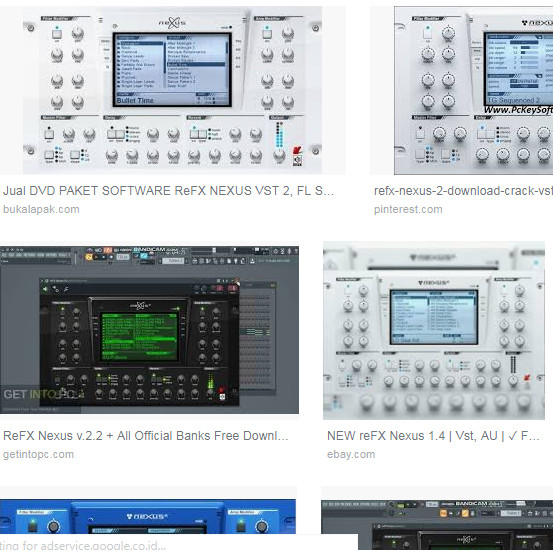Click the 'Bullet Time' preset display in the first thumbnail
553x553 pixels.
135,101
